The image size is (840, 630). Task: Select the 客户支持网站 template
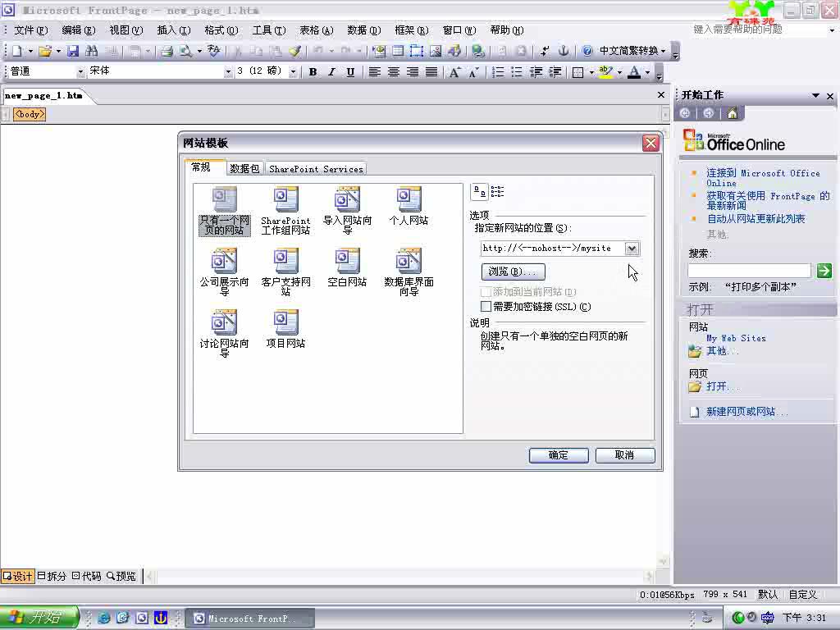[x=285, y=272]
